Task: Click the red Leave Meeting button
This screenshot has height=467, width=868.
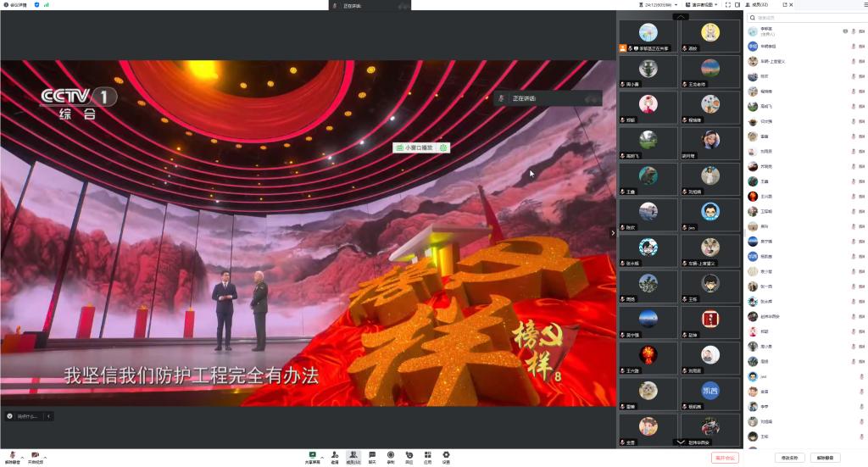Action: [726, 458]
